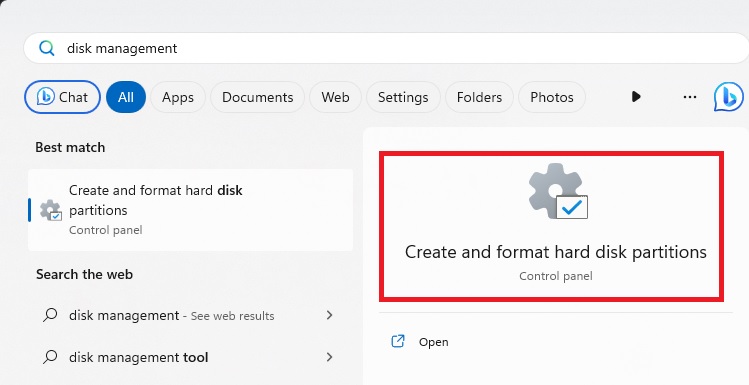Screen dimensions: 749x385
Task: Switch to the Folders filter tab
Action: coord(479,97)
